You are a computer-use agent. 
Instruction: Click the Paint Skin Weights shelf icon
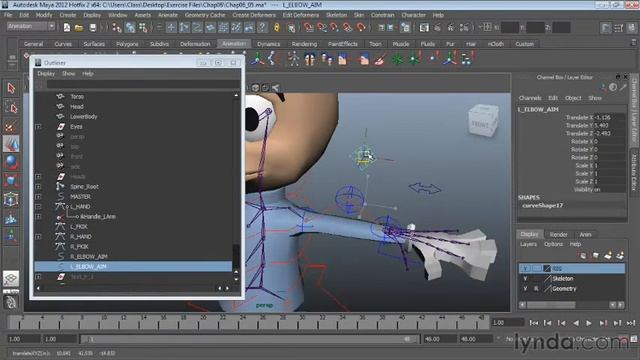click(380, 59)
